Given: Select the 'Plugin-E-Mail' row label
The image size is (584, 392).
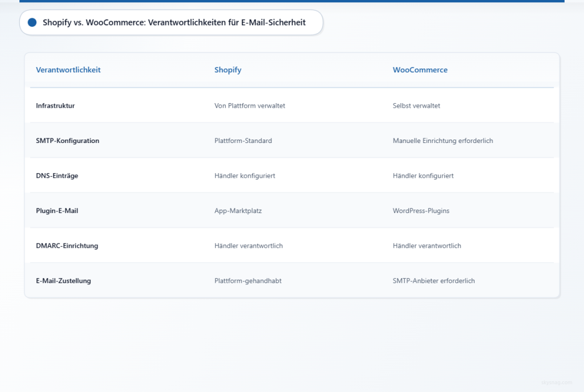Looking at the screenshot, I should pyautogui.click(x=57, y=210).
